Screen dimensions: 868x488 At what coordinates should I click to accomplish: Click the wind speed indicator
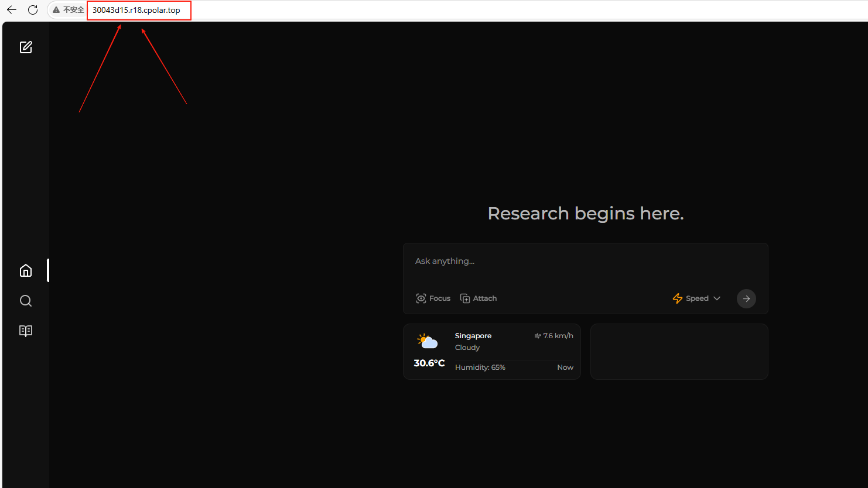click(553, 336)
